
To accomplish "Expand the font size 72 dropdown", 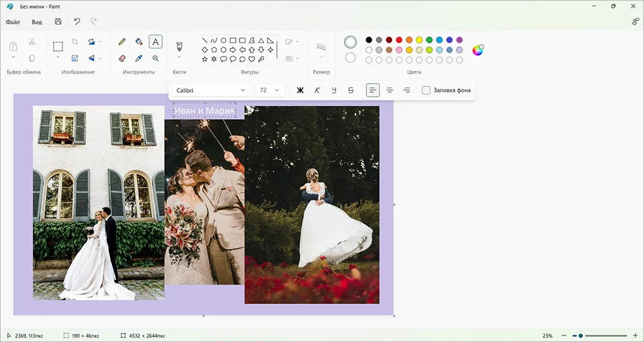I will (x=270, y=90).
